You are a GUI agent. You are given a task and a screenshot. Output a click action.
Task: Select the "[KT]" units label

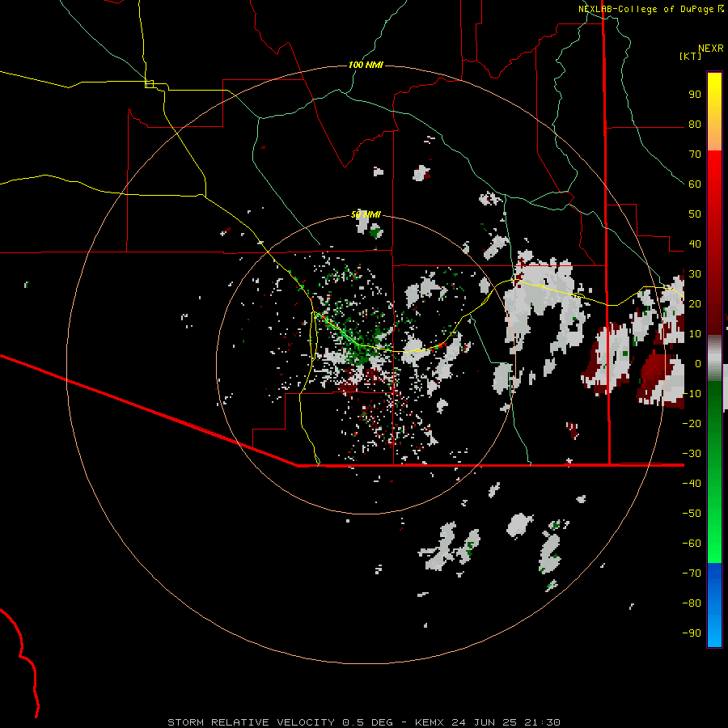pyautogui.click(x=691, y=56)
